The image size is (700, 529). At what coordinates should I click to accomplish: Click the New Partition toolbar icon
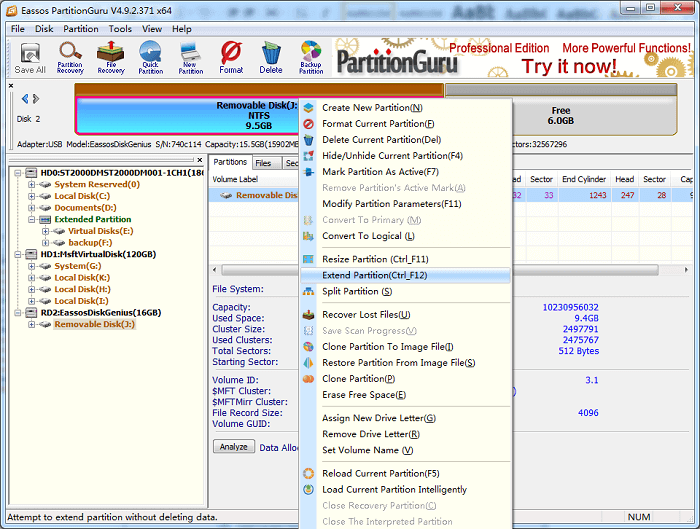pyautogui.click(x=191, y=58)
